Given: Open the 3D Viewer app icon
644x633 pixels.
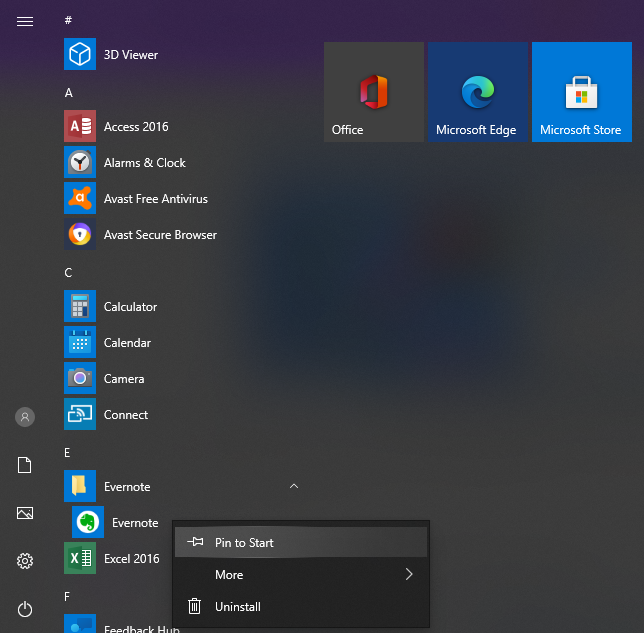Looking at the screenshot, I should point(80,54).
